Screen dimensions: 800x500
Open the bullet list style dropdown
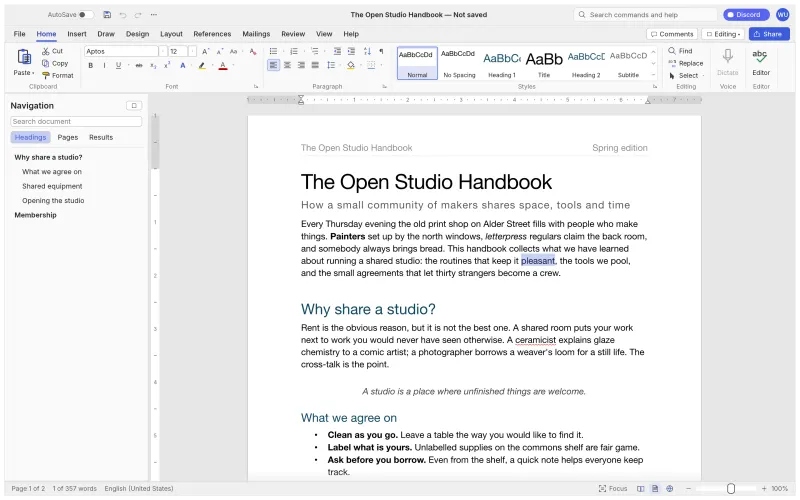(x=282, y=51)
